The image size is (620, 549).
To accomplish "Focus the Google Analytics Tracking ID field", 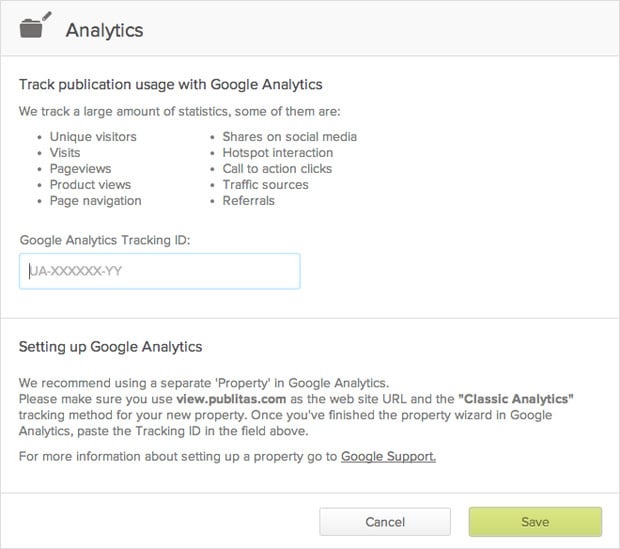I will point(160,271).
